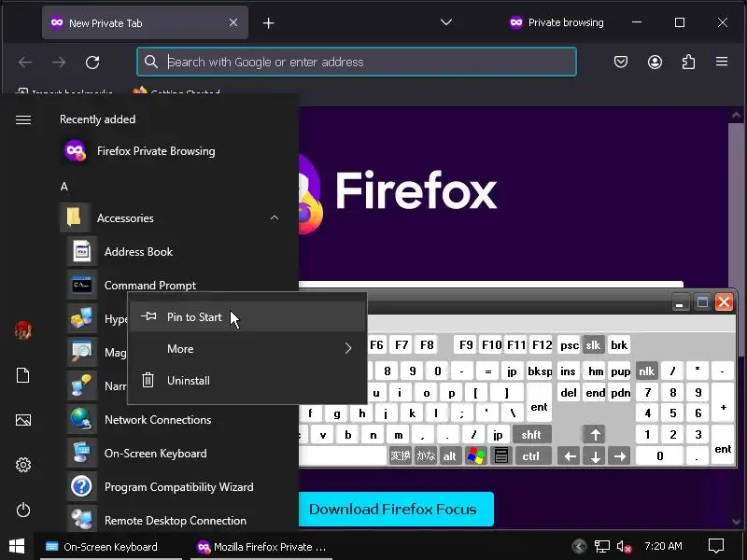Click the brk key on keyboard
The width and height of the screenshot is (747, 560).
click(x=619, y=345)
